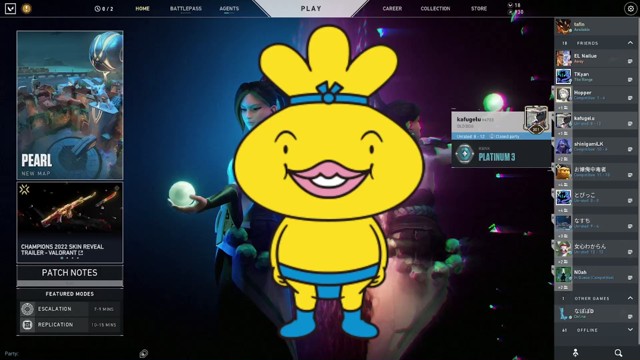640x360 pixels.
Task: Open chat with EL Nellue
Action: (630, 61)
